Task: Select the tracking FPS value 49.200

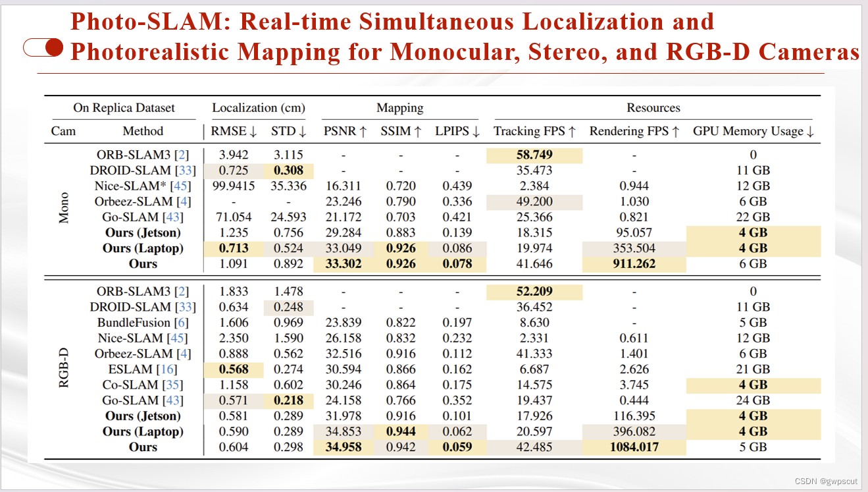Action: [x=534, y=202]
